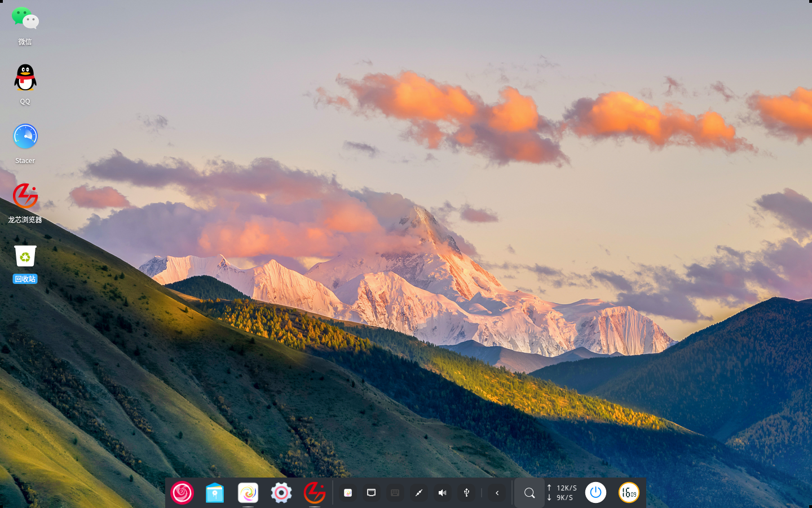Open the colorful swirl app in the dock
Image resolution: width=812 pixels, height=508 pixels.
point(248,493)
